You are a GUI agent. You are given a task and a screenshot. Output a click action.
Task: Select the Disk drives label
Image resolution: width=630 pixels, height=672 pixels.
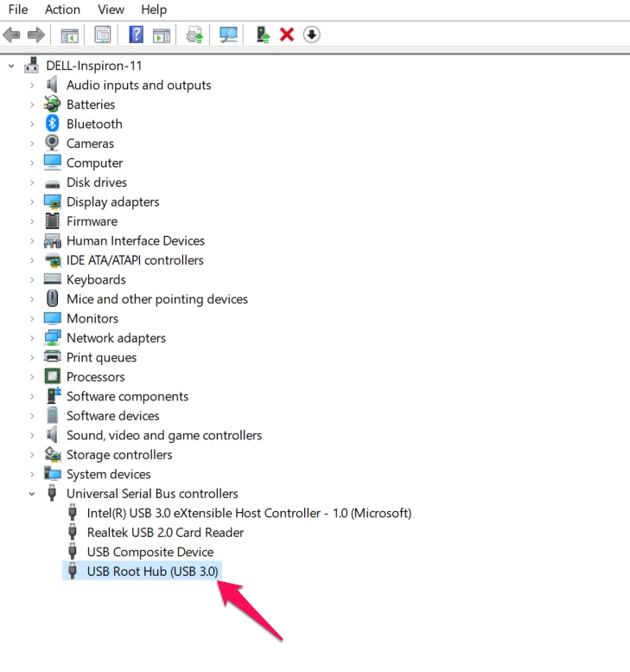click(97, 182)
